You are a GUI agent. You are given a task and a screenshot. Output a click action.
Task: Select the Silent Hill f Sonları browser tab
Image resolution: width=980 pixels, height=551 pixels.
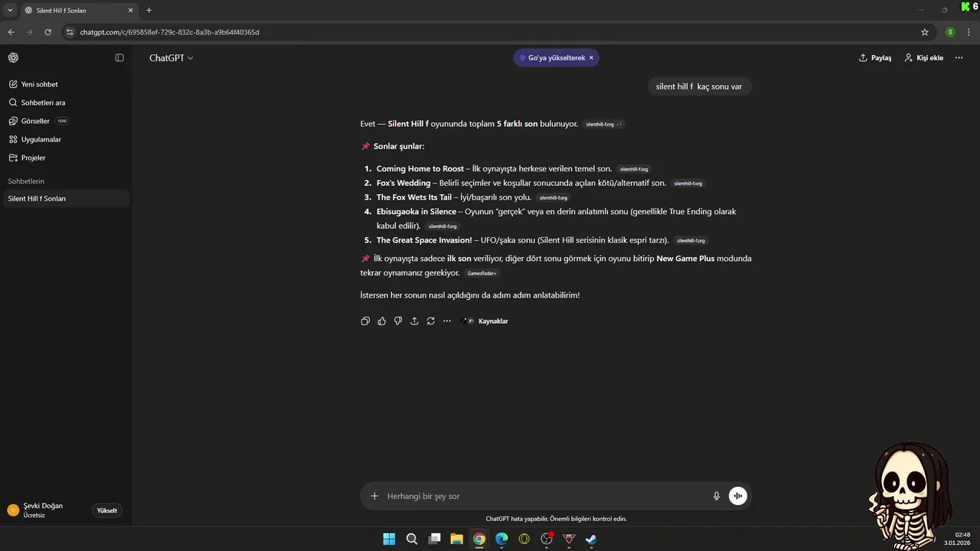point(79,11)
